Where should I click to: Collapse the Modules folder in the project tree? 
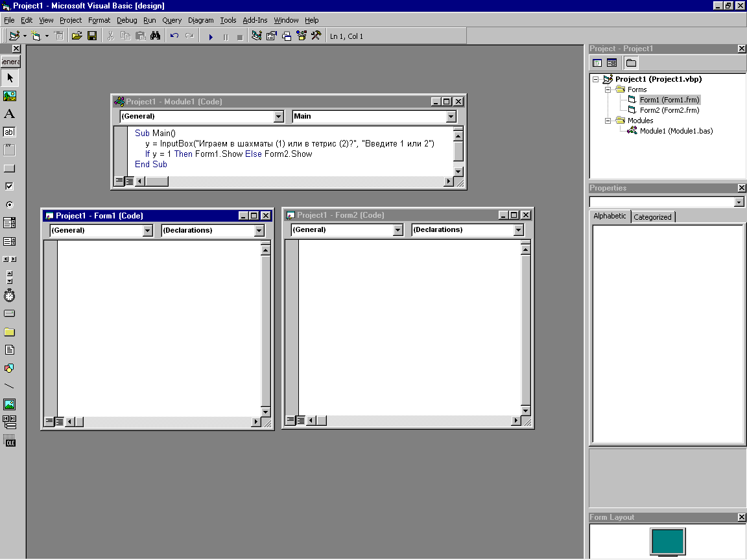click(x=608, y=121)
